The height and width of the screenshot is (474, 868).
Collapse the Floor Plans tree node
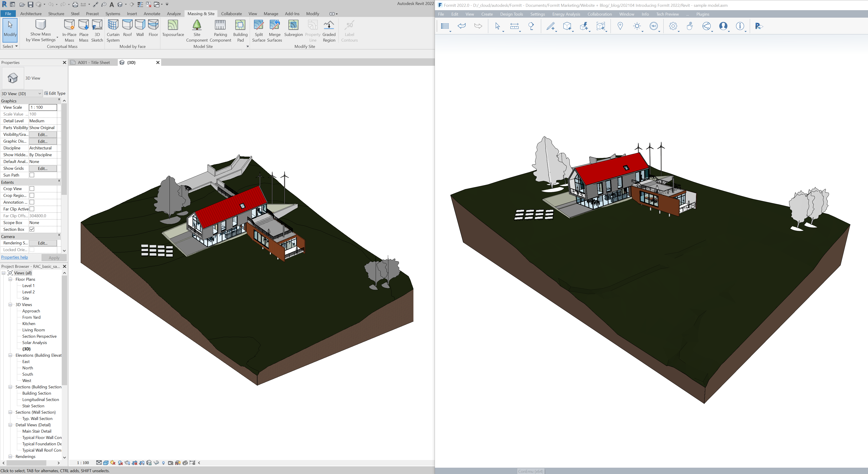pyautogui.click(x=10, y=279)
